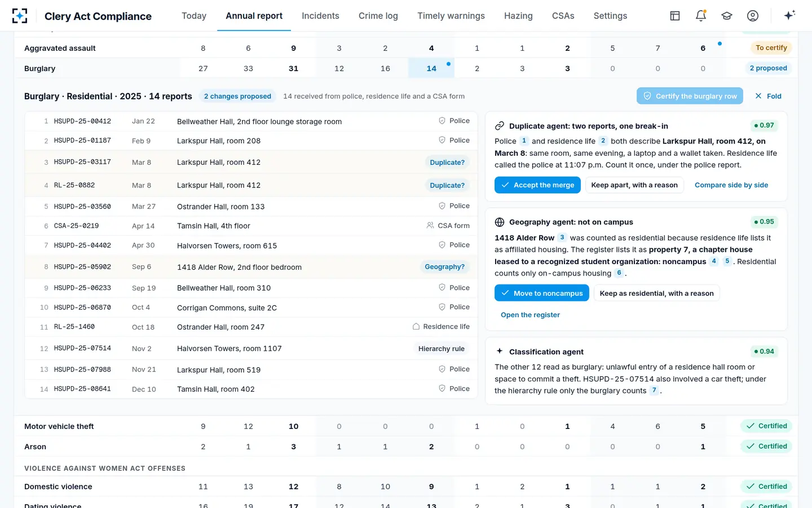
Task: Accept the merge of duplicate reports
Action: tap(537, 185)
